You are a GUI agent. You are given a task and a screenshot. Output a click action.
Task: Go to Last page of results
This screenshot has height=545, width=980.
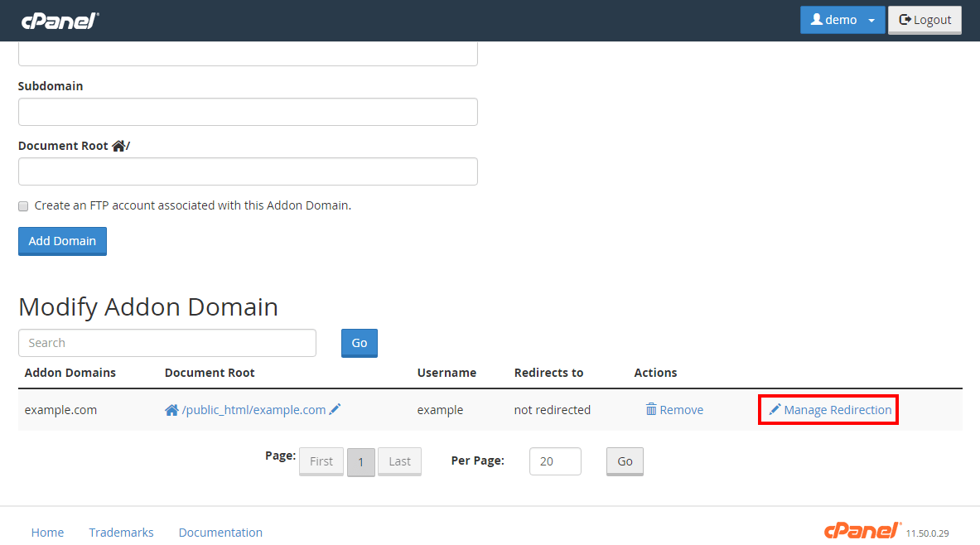click(x=399, y=461)
